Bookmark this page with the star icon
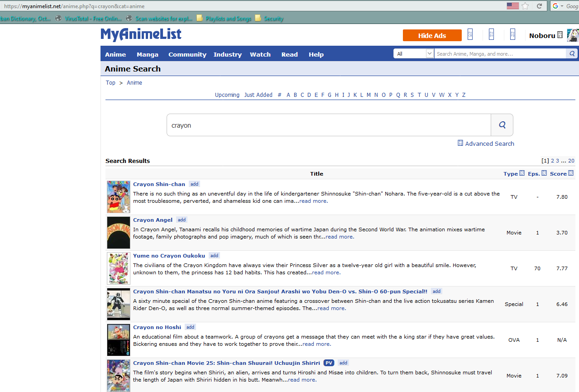Screen dimensions: 579x392 [x=525, y=6]
